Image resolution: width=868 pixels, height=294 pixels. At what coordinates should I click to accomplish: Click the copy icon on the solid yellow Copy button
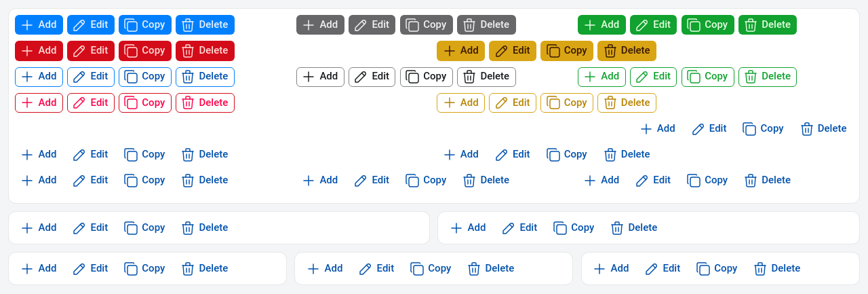(553, 51)
